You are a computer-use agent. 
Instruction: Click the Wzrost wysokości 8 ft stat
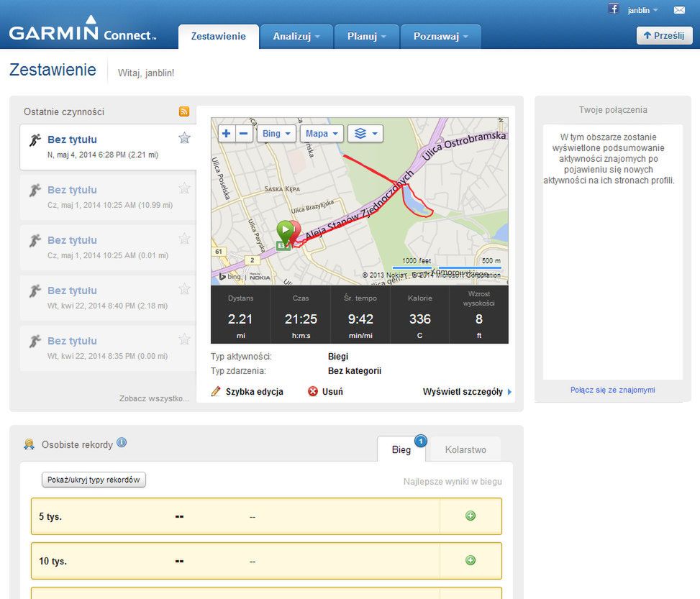(478, 315)
